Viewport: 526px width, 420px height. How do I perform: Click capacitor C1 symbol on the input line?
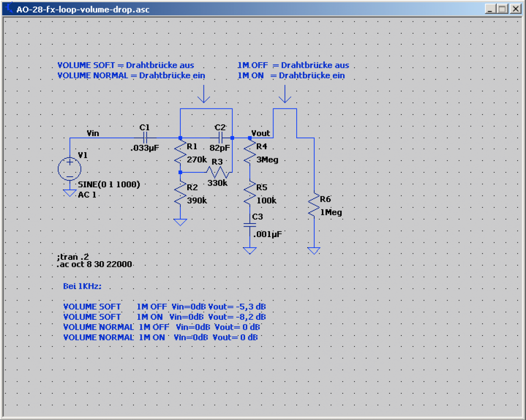[x=145, y=138]
